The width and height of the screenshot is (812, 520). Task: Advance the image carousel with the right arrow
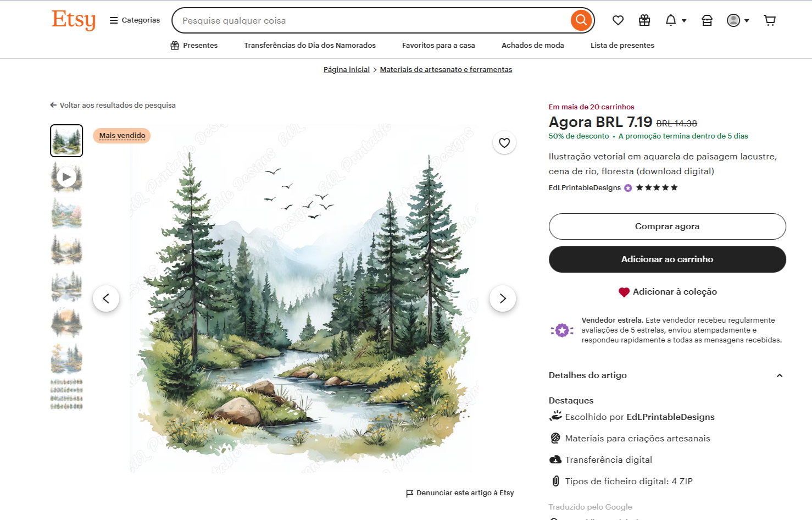coord(502,298)
